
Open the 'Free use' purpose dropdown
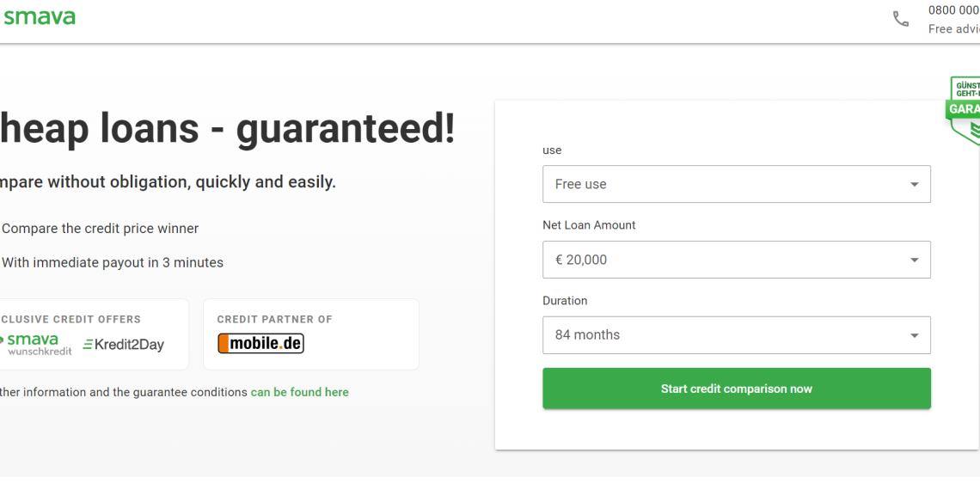tap(722, 184)
